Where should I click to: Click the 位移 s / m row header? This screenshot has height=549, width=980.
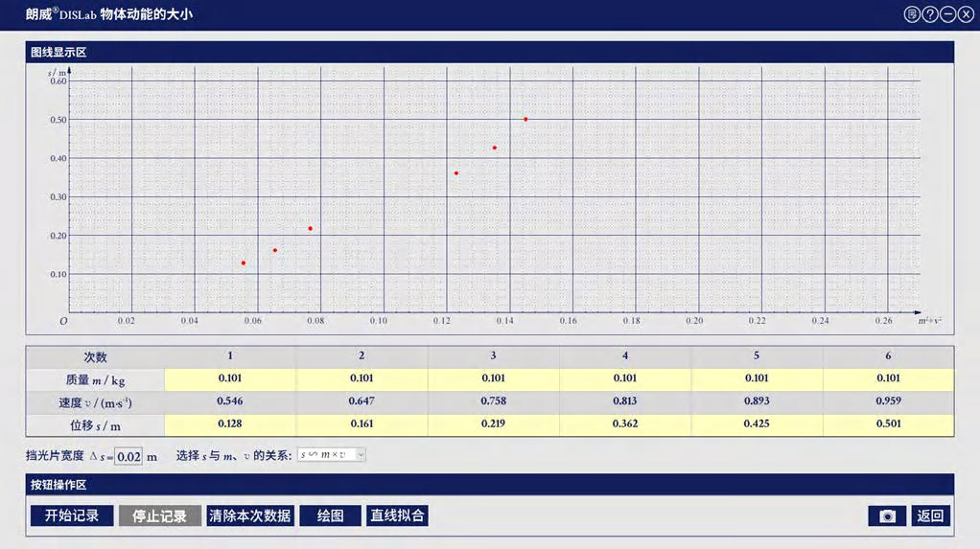pos(95,423)
